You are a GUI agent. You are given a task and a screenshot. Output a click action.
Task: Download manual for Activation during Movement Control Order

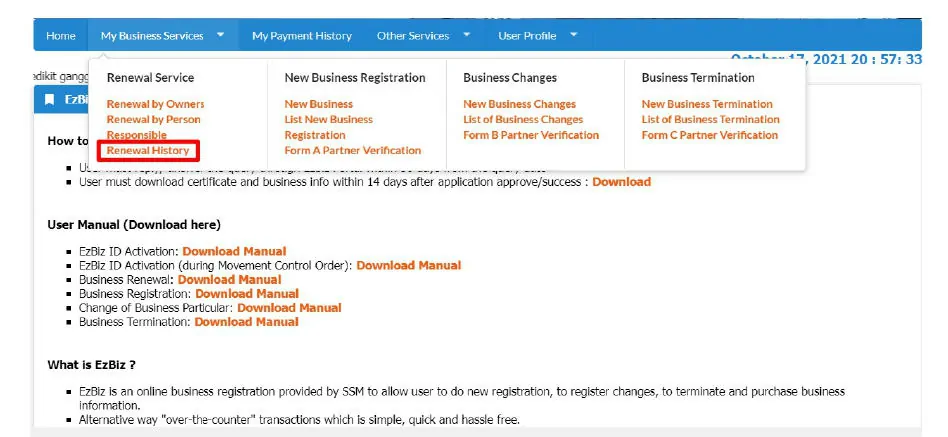pyautogui.click(x=409, y=265)
